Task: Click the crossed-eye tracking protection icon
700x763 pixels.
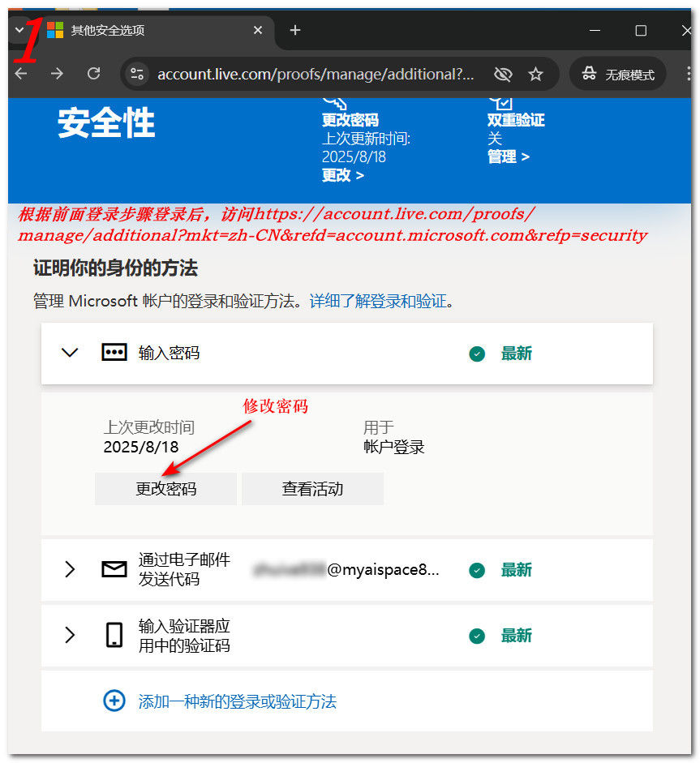Action: click(x=503, y=75)
